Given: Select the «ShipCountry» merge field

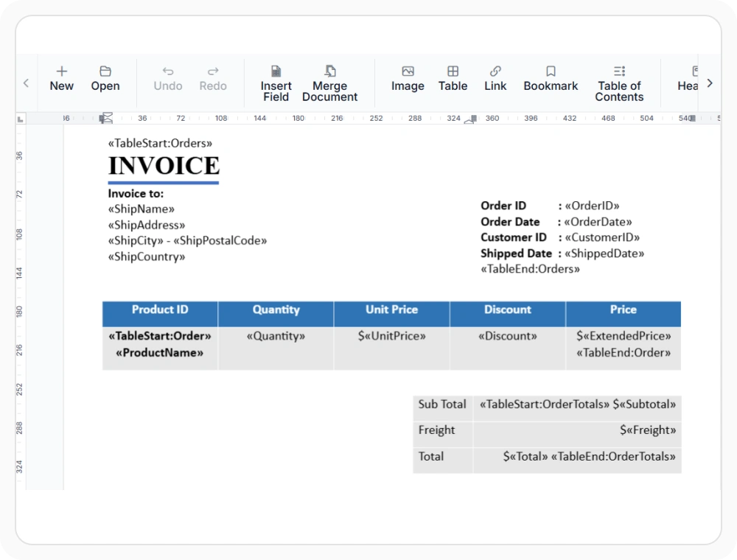Looking at the screenshot, I should tap(147, 256).
